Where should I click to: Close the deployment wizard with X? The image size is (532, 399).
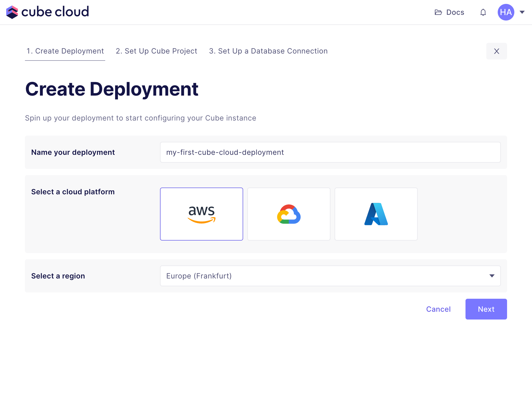496,51
